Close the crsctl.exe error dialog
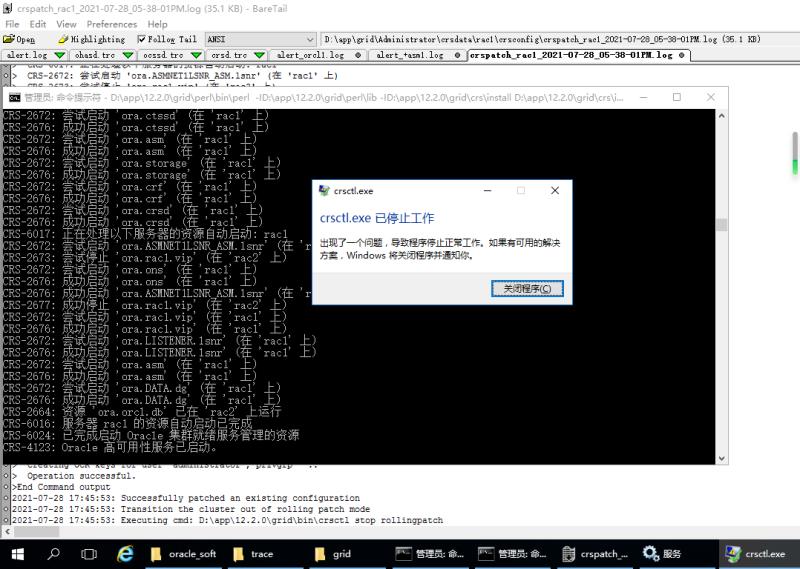Viewport: 800px width, 569px height. 555,191
